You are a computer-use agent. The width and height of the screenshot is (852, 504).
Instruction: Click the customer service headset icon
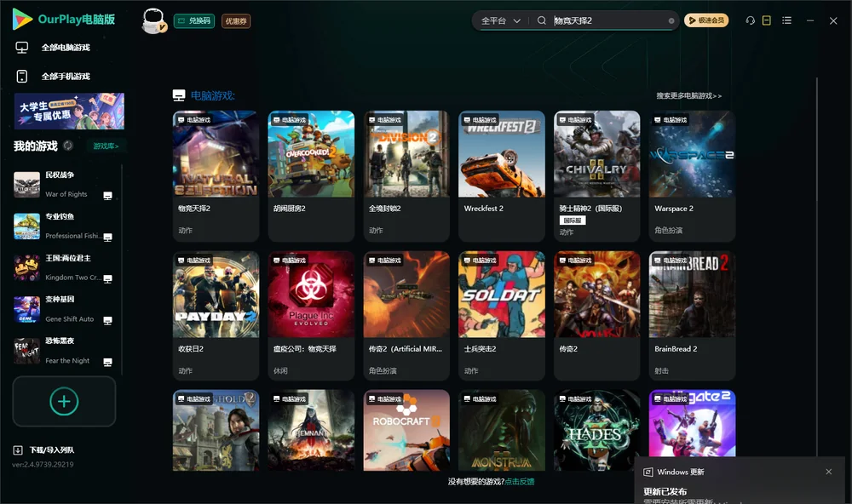pyautogui.click(x=750, y=20)
